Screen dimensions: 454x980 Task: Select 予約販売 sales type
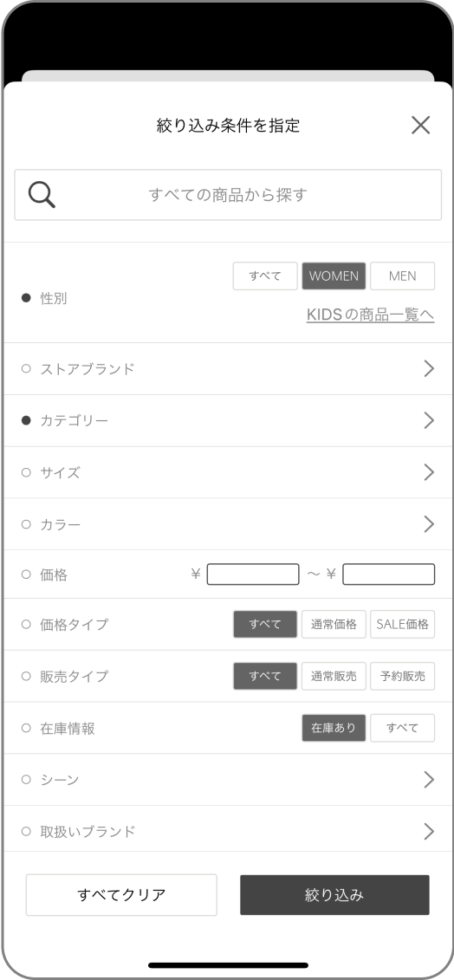click(402, 676)
